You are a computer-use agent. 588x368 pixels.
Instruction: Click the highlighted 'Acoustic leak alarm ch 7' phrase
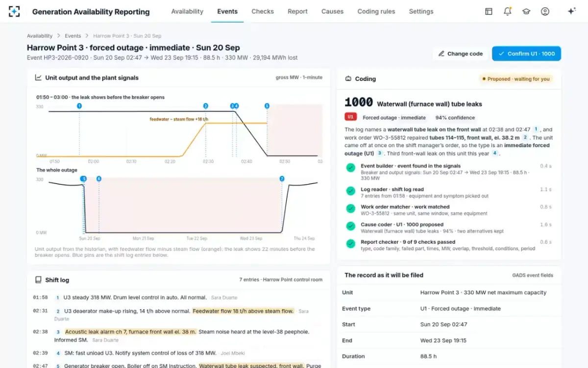point(130,332)
